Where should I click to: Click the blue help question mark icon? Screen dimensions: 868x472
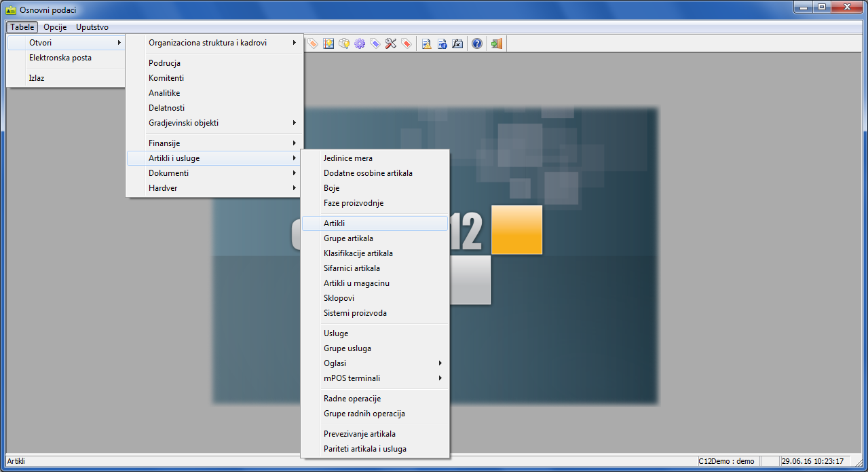pyautogui.click(x=476, y=43)
